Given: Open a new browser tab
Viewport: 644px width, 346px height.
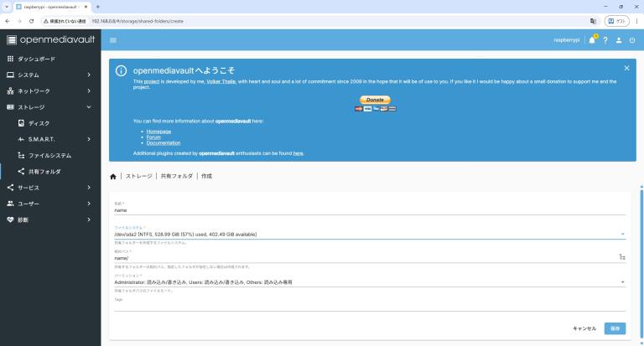Looking at the screenshot, I should (x=98, y=7).
